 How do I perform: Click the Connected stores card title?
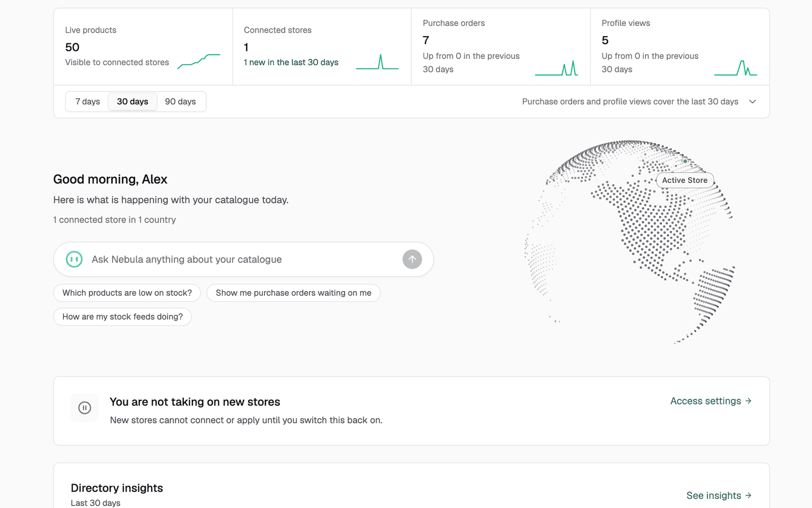point(278,30)
